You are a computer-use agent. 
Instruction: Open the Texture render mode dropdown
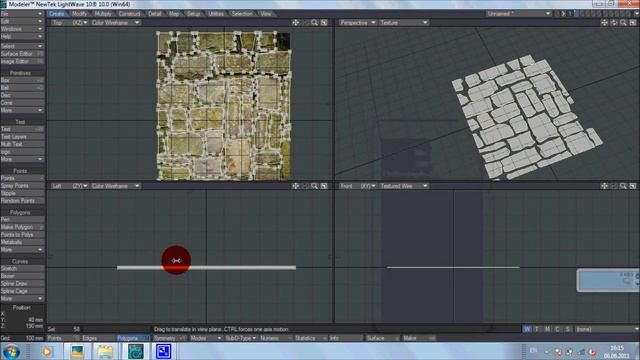point(403,23)
